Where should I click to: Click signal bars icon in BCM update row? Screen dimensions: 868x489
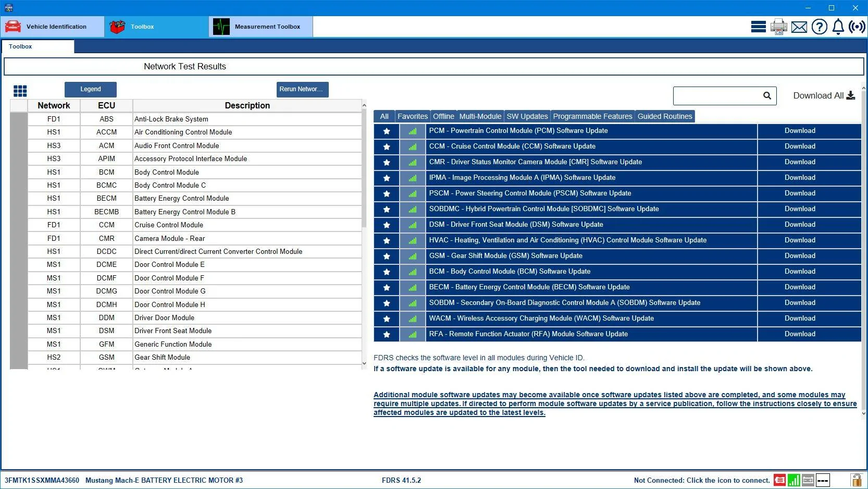click(x=413, y=272)
